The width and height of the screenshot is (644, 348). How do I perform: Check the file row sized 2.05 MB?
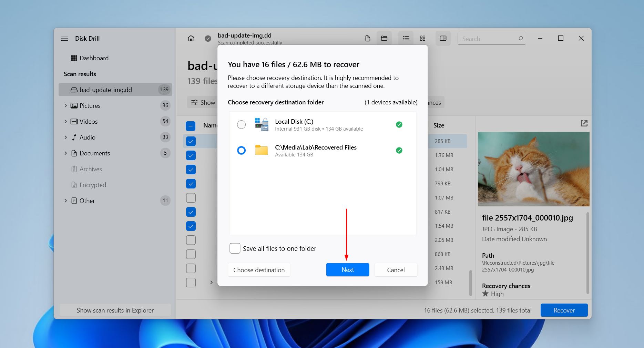(x=191, y=240)
